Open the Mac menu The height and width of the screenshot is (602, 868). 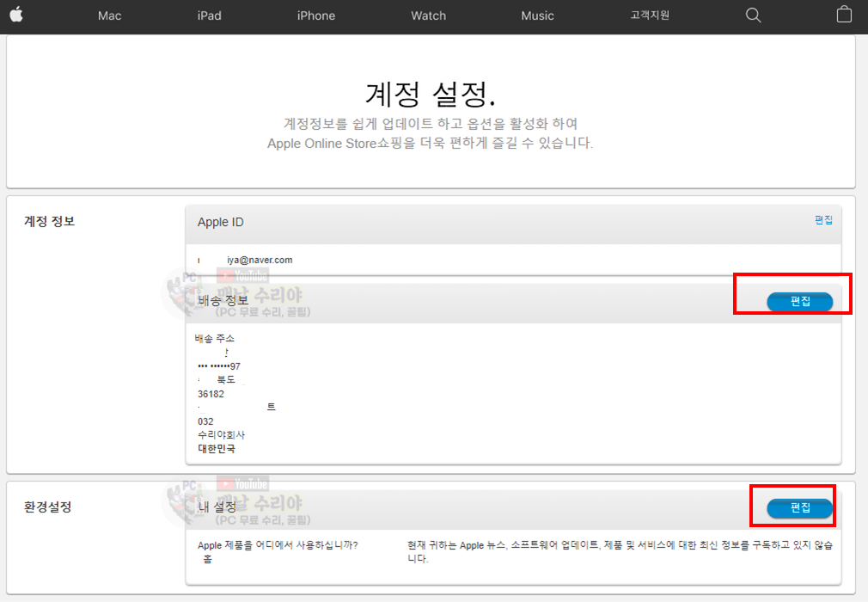[x=110, y=15]
